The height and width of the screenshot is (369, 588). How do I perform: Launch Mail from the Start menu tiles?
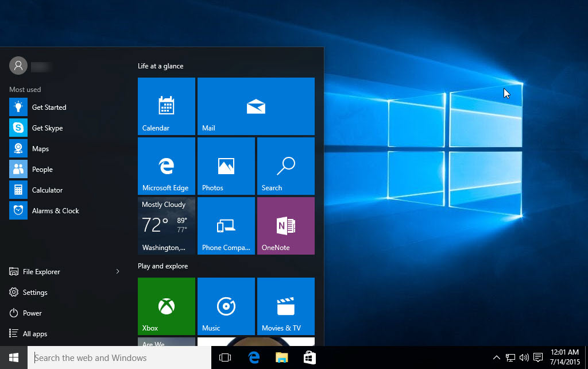tap(256, 106)
